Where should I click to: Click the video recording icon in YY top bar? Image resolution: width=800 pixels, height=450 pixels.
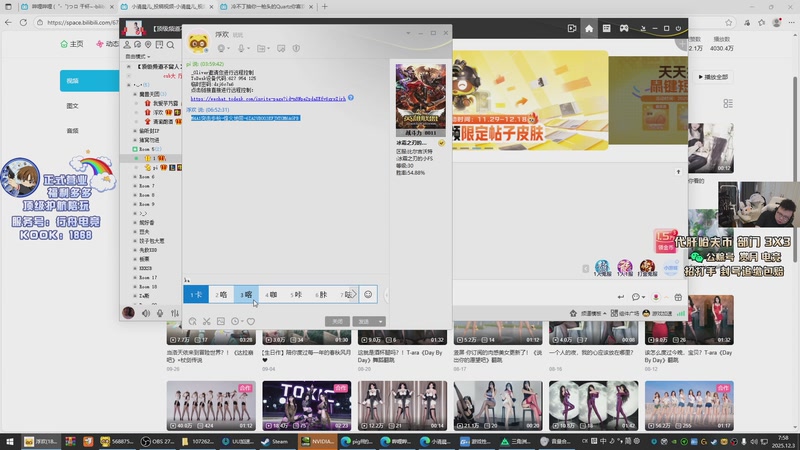coord(572,29)
